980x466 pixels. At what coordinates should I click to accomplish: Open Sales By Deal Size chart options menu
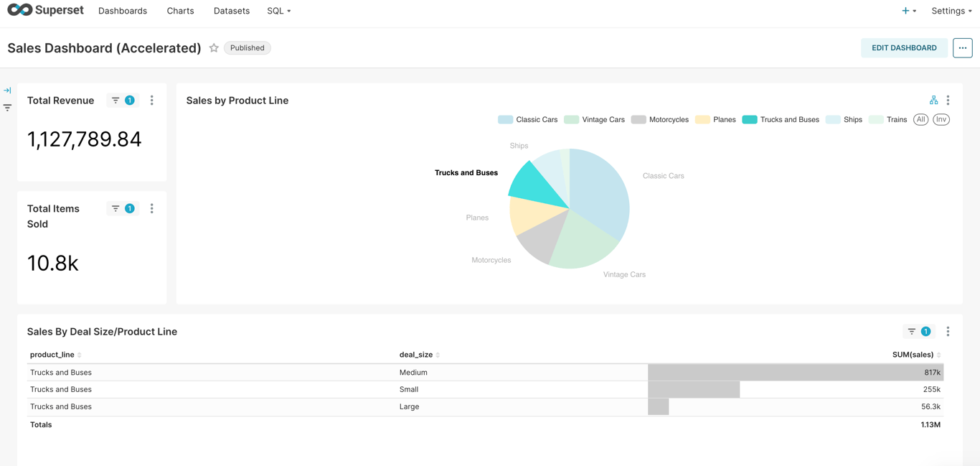coord(948,332)
